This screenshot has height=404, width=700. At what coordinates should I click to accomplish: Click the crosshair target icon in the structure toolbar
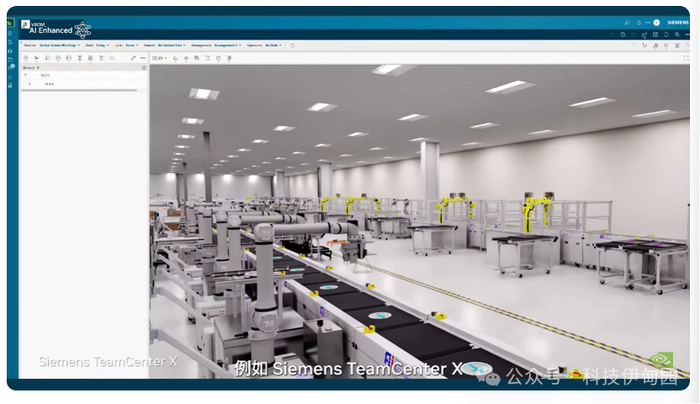[58, 58]
